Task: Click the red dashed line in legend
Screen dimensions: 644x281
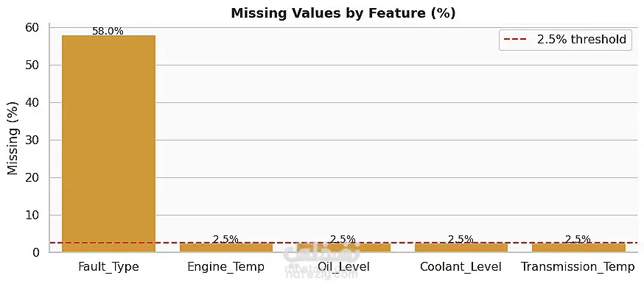Action: [x=515, y=40]
